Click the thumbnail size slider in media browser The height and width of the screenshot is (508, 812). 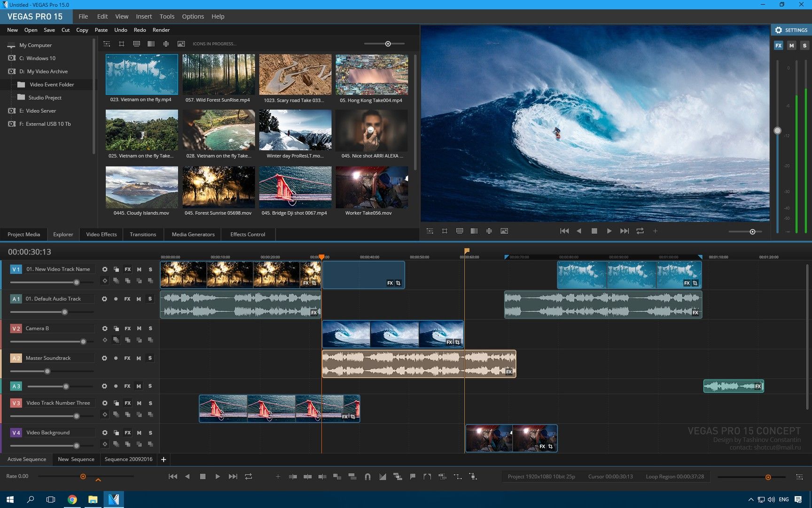click(388, 44)
